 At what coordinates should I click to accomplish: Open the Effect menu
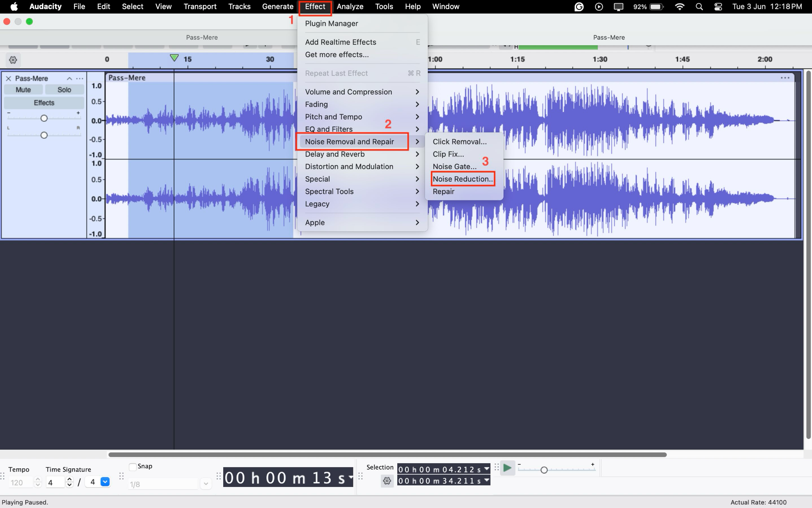[x=315, y=6]
